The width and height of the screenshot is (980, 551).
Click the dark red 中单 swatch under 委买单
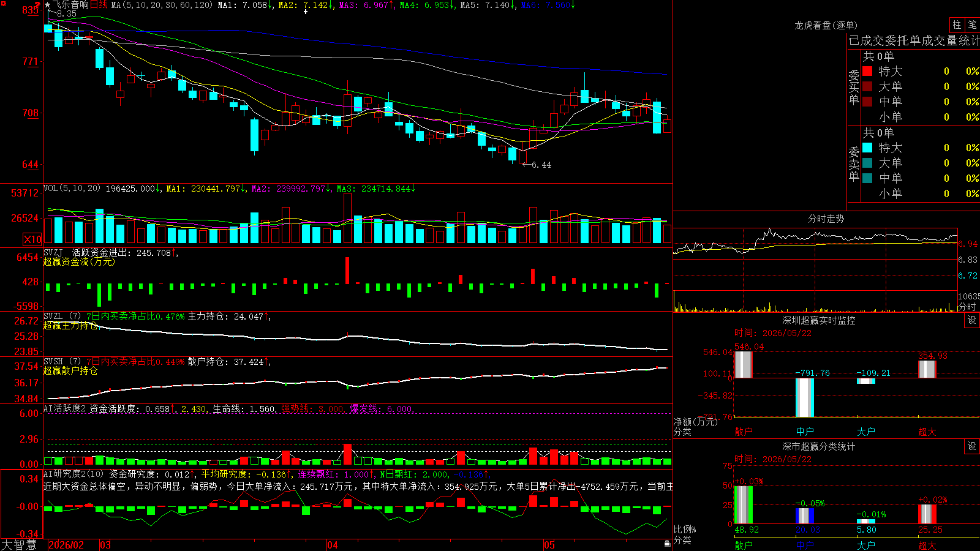[x=867, y=101]
